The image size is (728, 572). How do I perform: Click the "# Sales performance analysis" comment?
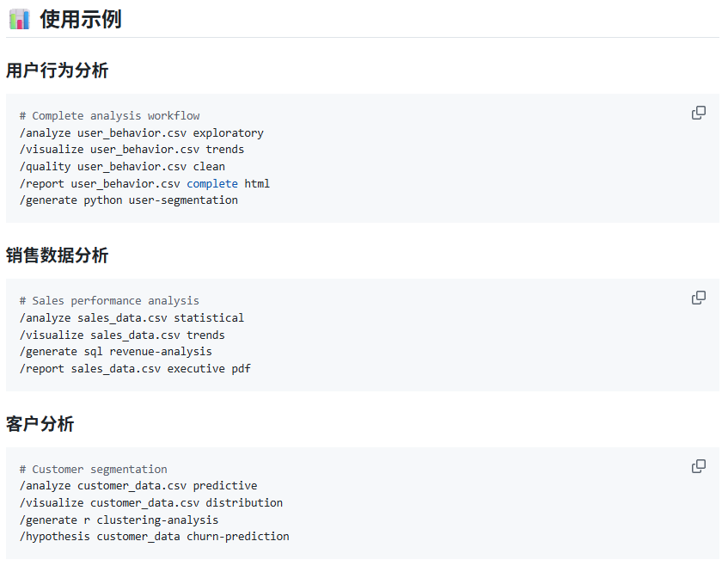coord(109,301)
